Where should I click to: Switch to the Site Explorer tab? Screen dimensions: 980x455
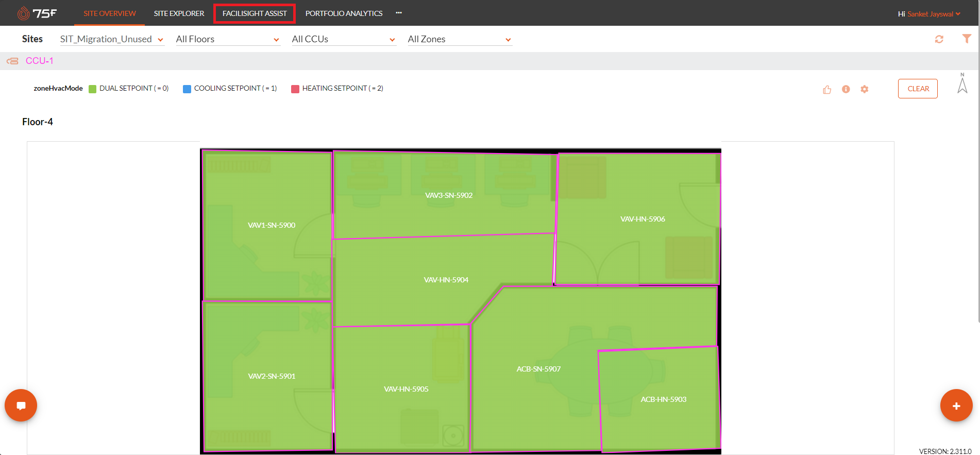179,13
